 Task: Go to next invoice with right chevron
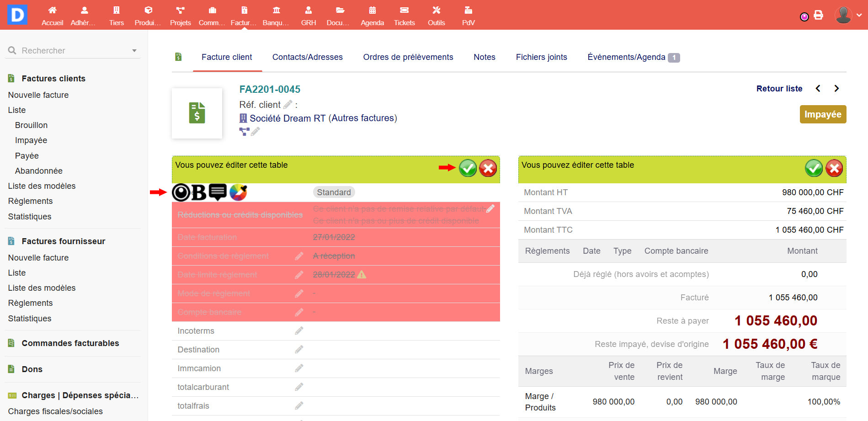tap(836, 89)
